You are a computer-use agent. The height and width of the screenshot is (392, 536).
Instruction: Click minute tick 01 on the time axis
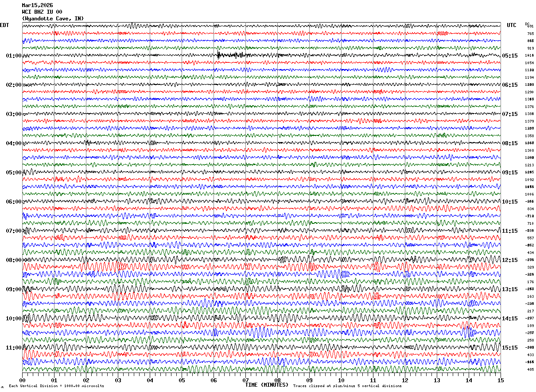[x=54, y=380]
